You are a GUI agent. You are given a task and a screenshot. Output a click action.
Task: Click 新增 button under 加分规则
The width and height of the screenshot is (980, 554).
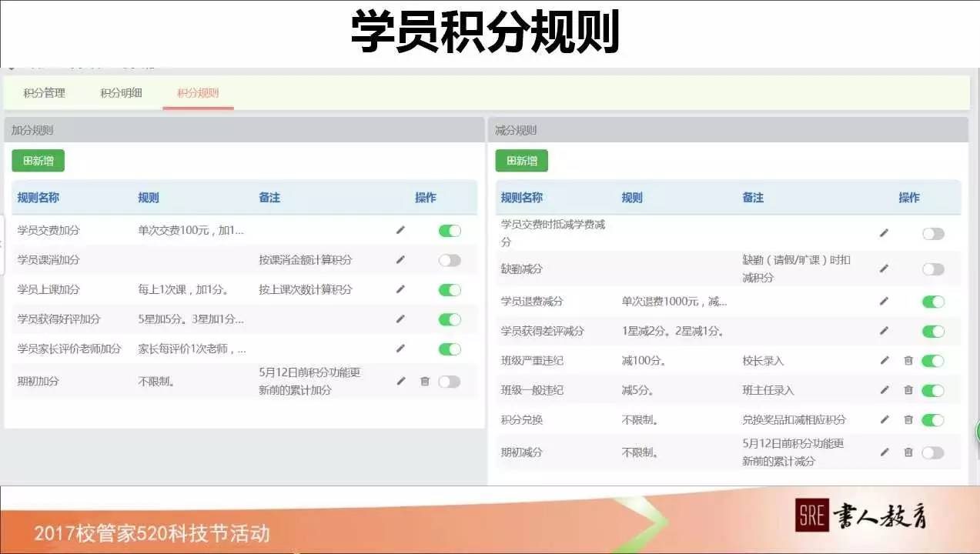[37, 160]
